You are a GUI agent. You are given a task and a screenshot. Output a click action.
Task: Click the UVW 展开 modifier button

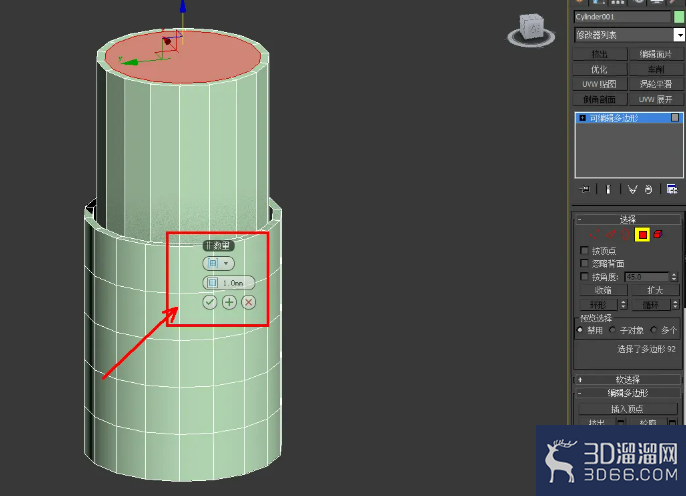click(655, 99)
